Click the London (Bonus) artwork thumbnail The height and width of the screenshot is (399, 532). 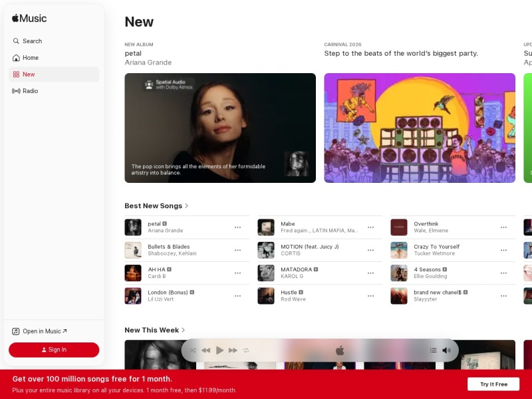pyautogui.click(x=133, y=296)
